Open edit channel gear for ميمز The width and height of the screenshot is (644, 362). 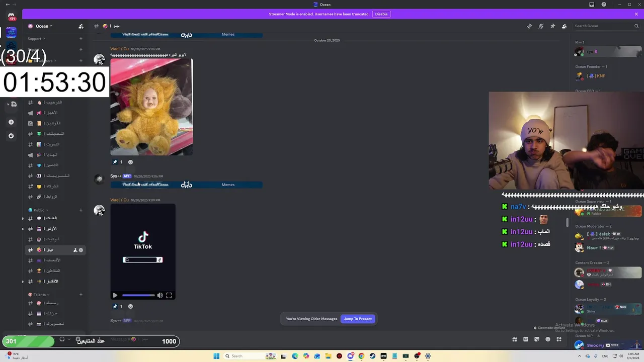tap(81, 250)
